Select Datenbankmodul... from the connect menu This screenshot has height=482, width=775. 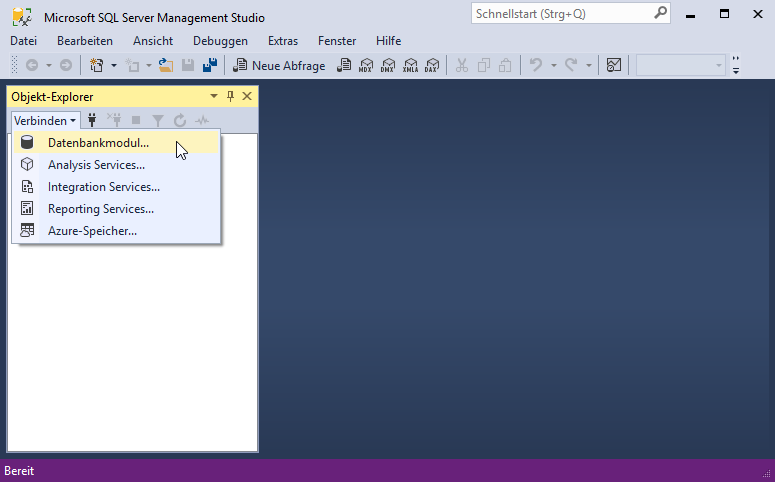[x=116, y=143]
